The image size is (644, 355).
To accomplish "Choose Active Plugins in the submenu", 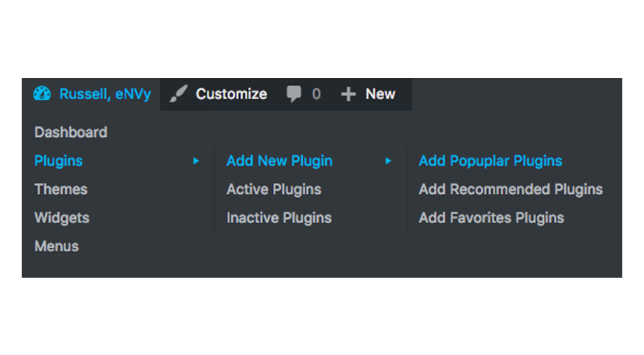I will pyautogui.click(x=274, y=189).
